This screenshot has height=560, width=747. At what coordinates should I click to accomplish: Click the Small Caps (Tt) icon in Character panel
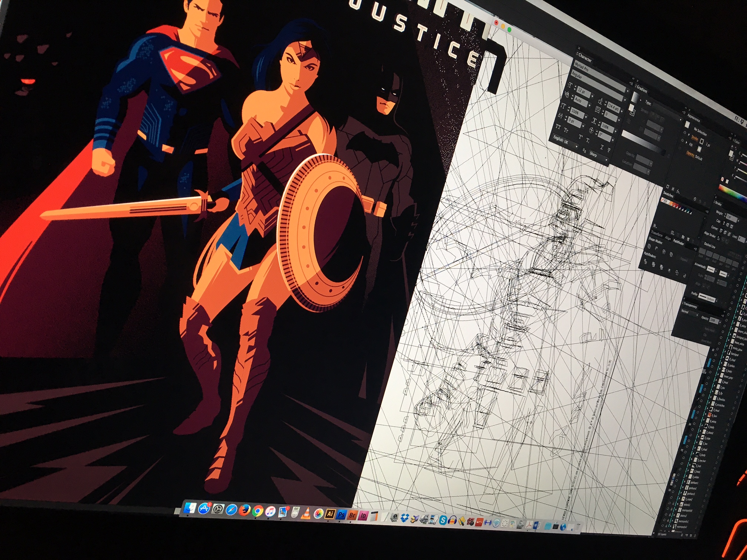[x=566, y=130]
